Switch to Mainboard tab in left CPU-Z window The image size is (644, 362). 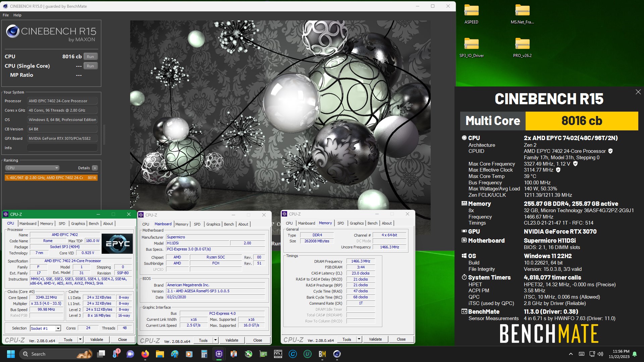click(28, 224)
